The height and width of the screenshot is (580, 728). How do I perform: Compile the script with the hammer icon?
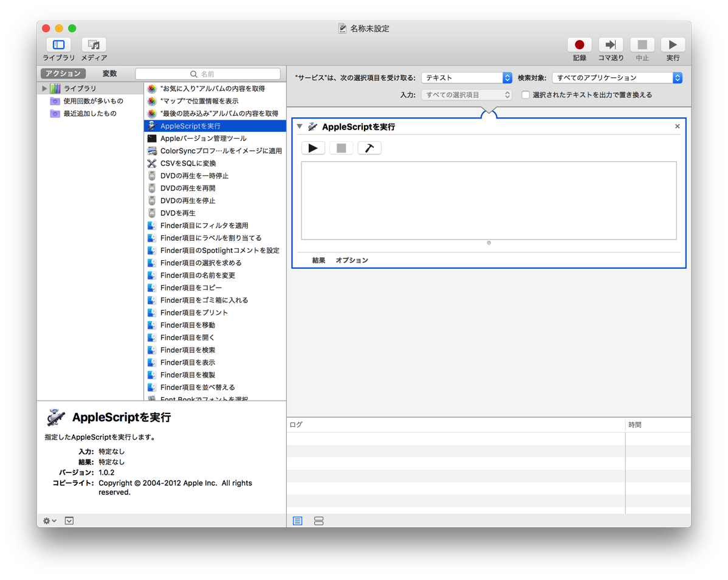(x=369, y=148)
